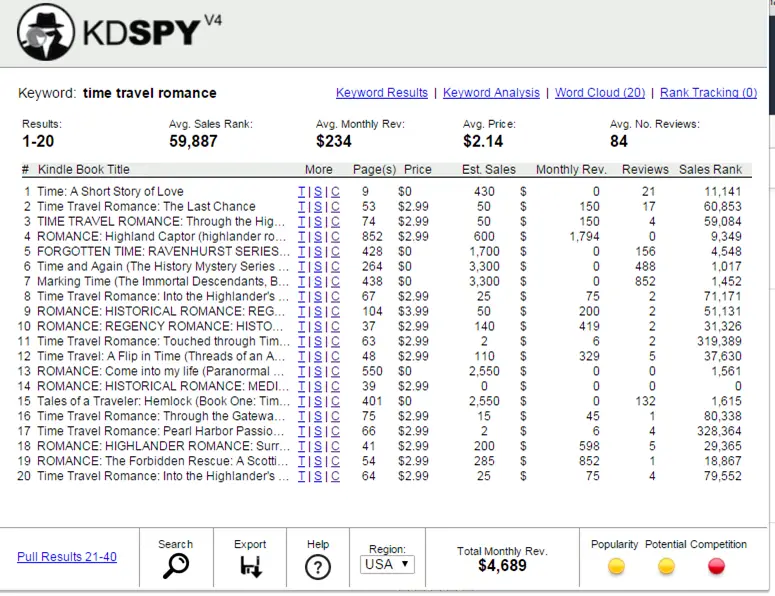Viewport: 775px width, 596px height.
Task: Click S link for Highland Captor row
Action: click(318, 237)
